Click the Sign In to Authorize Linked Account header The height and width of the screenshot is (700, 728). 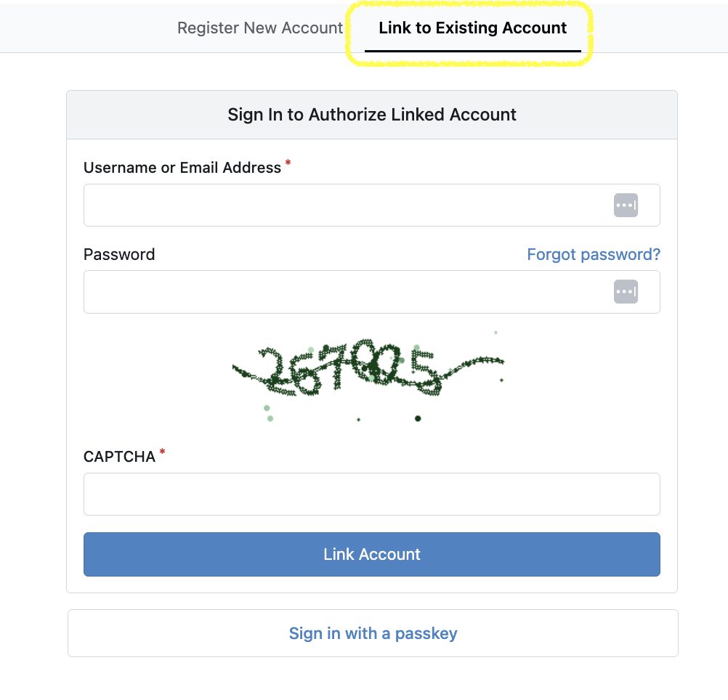pyautogui.click(x=371, y=115)
